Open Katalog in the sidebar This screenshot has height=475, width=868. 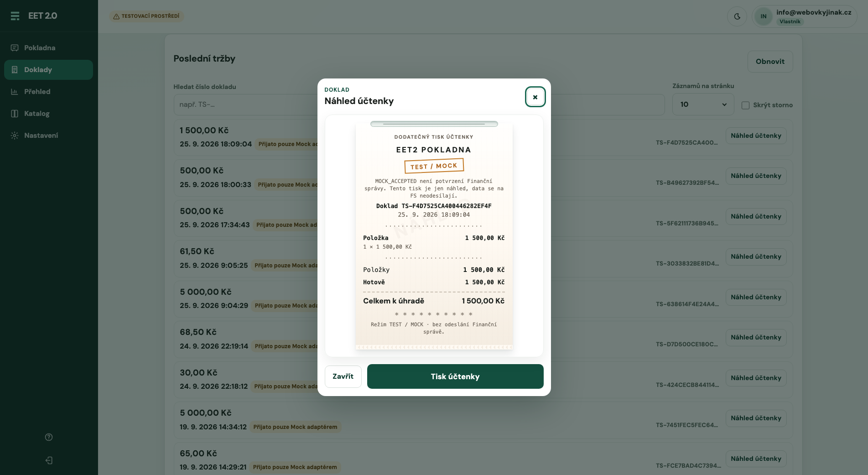coord(48,114)
